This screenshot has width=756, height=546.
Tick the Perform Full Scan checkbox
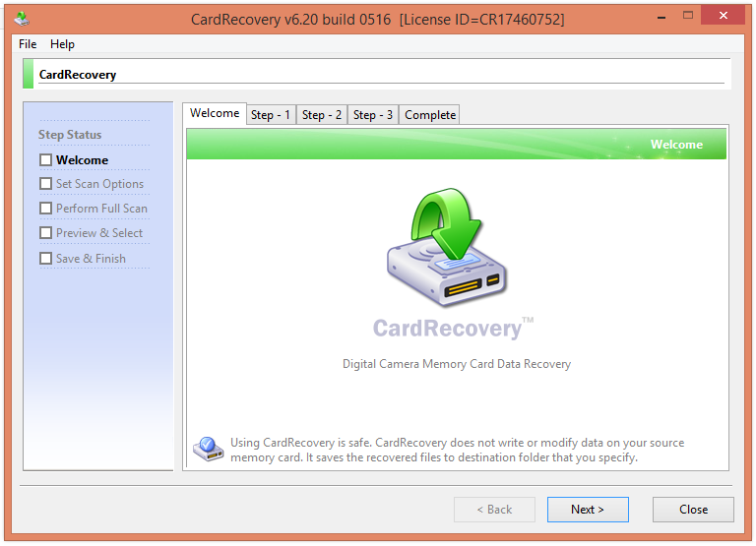(x=46, y=209)
